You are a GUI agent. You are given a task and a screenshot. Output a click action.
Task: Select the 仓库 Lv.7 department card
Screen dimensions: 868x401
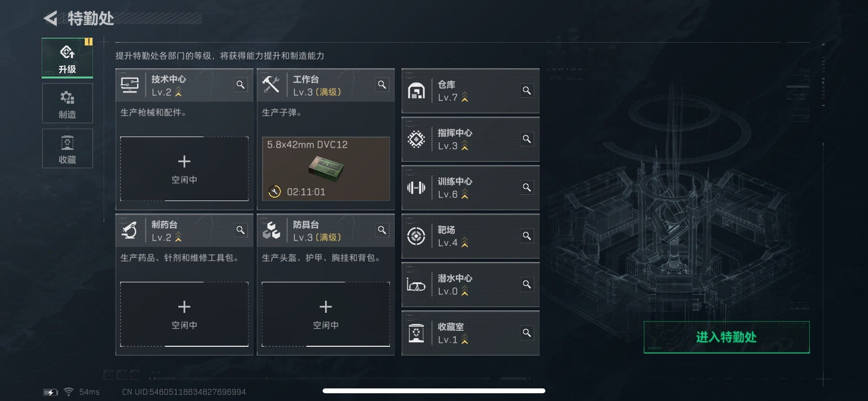[470, 91]
